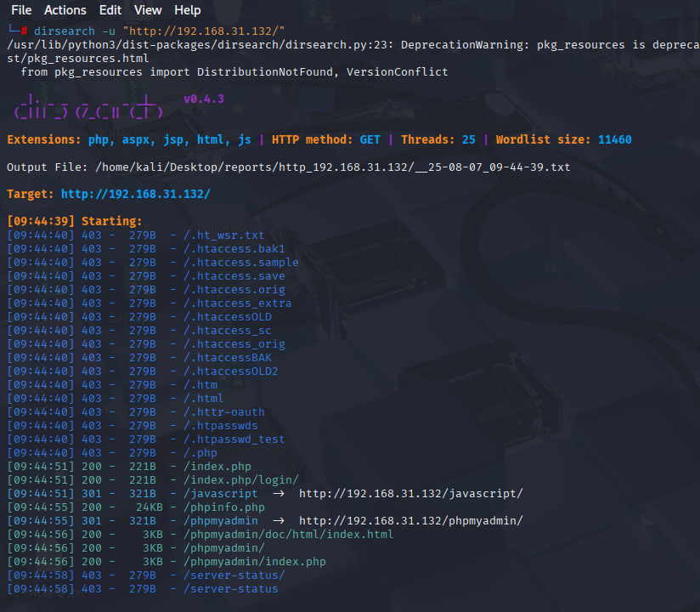Click the /.htaccess.sample result path
Screen dimensions: 700x612
click(241, 263)
